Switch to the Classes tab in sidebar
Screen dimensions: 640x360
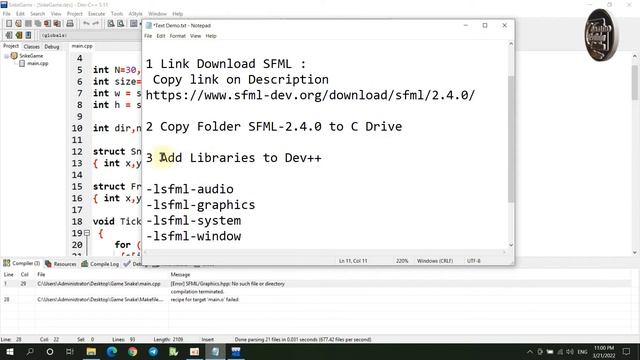click(x=31, y=47)
